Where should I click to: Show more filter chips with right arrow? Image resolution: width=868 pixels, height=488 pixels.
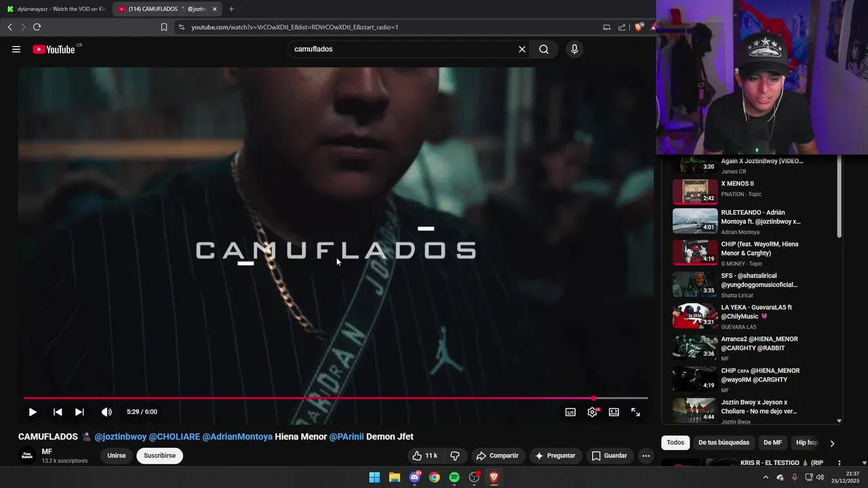coord(832,443)
